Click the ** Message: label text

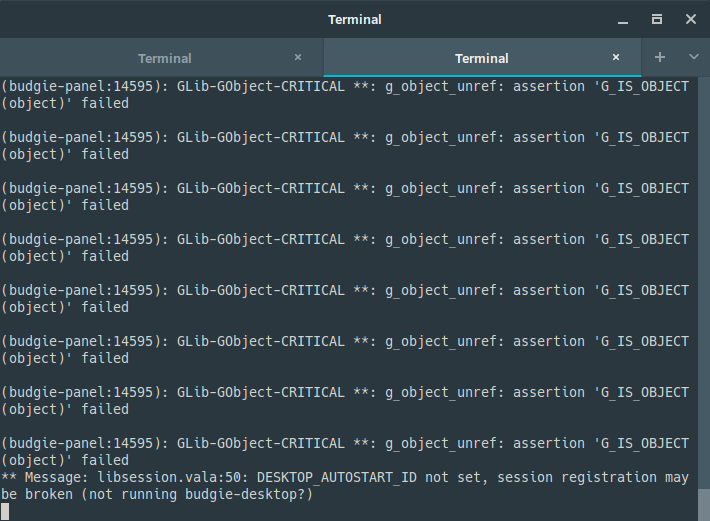(x=45, y=477)
